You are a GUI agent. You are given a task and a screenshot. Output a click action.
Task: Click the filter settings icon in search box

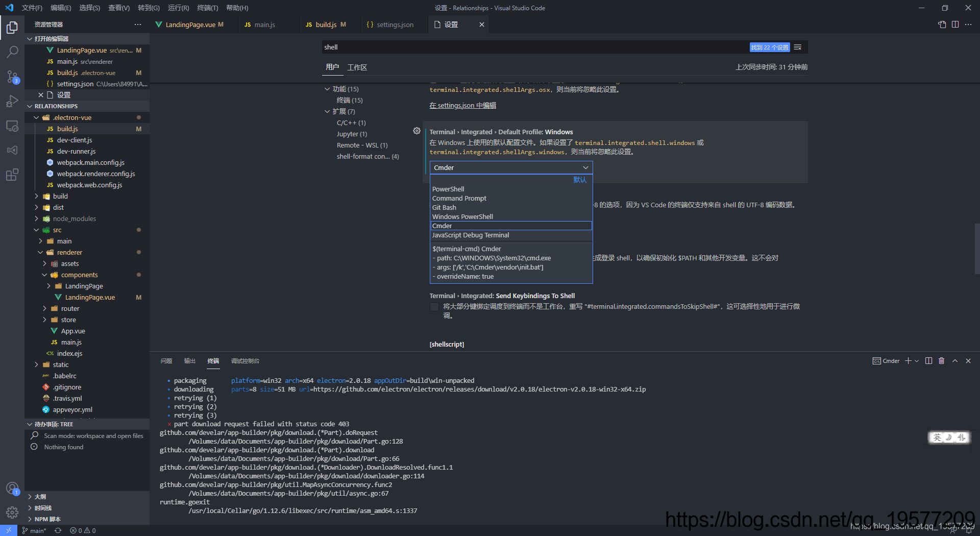[798, 47]
